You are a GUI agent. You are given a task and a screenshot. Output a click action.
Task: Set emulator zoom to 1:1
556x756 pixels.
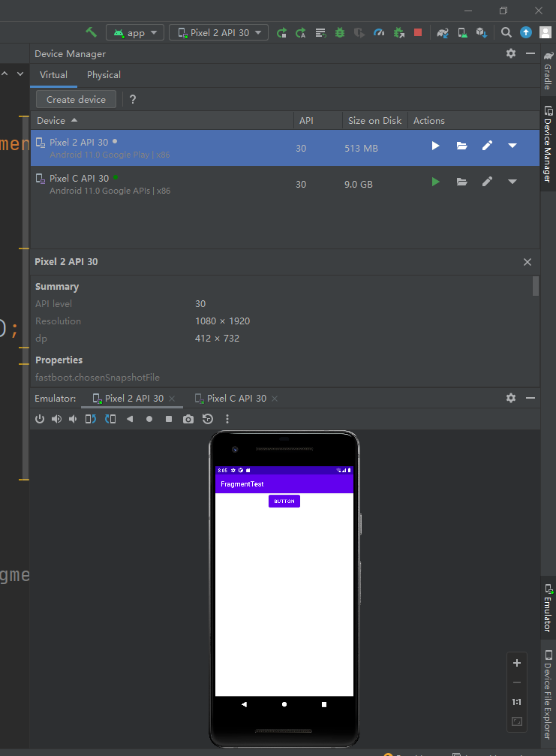click(516, 702)
